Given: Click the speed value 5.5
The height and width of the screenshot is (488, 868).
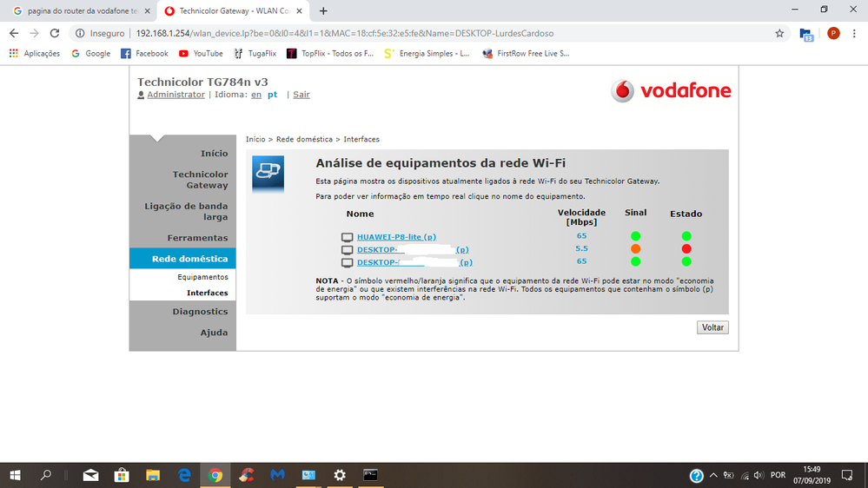Looking at the screenshot, I should pos(581,248).
